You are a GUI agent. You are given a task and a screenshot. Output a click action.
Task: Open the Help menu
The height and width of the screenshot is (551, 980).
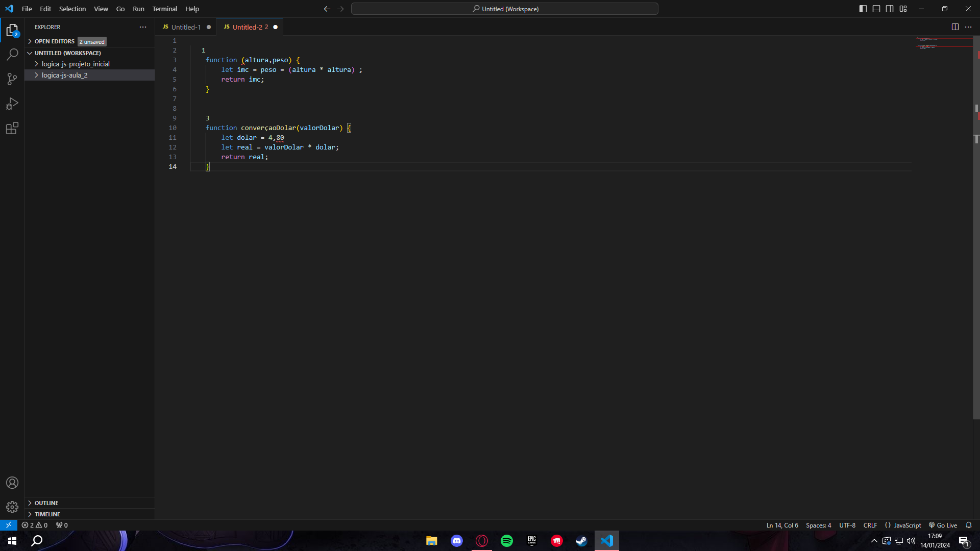[x=192, y=9]
